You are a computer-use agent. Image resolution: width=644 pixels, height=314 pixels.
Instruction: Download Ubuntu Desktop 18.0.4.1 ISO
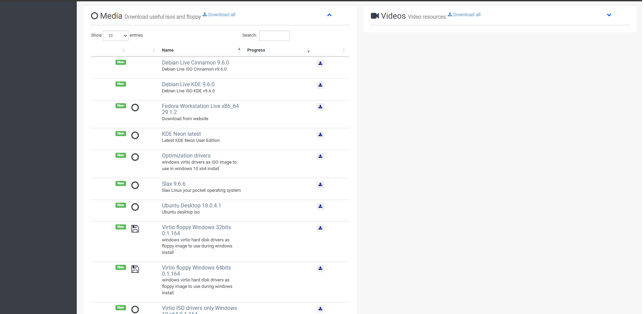point(320,206)
